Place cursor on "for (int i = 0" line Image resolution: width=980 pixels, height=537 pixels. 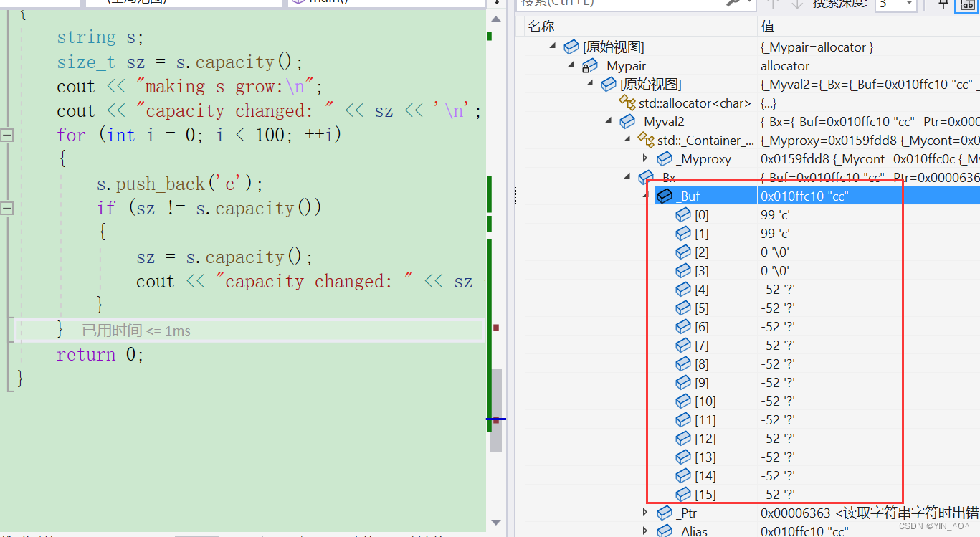tap(199, 135)
